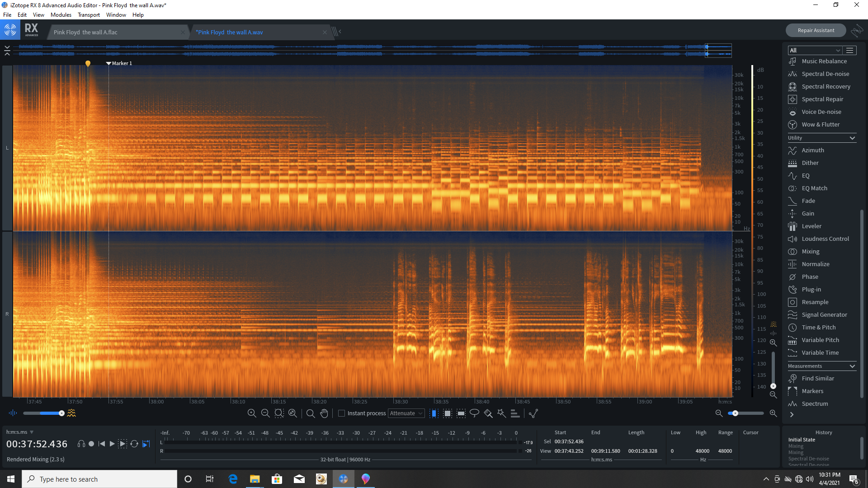Open the Music Rebalance module
This screenshot has height=488, width=868.
[817, 61]
